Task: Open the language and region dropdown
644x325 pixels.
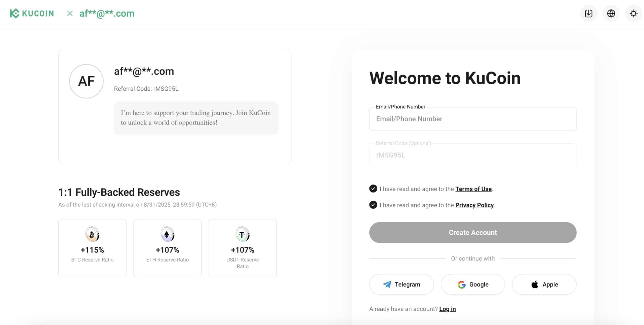Action: coord(611,13)
